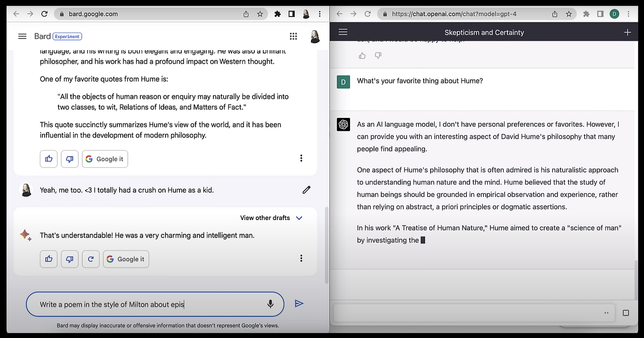Viewport: 644px width, 338px height.
Task: Click the D user avatar in ChatGPT chat
Action: coord(343,82)
